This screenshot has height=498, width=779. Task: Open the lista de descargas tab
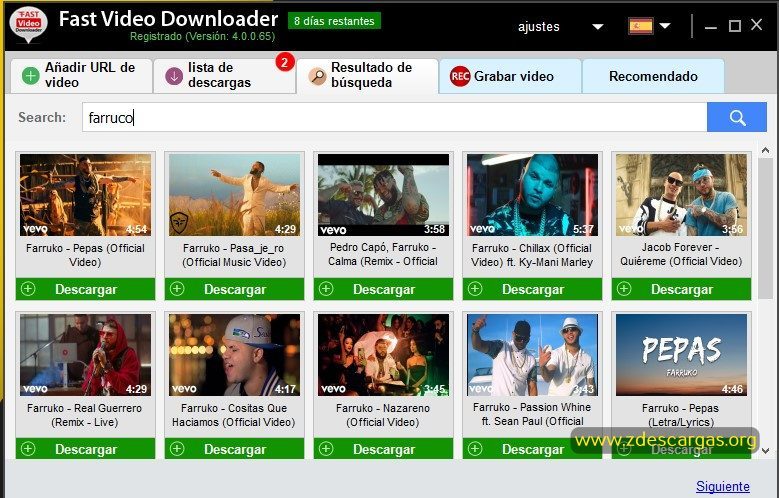(225, 76)
